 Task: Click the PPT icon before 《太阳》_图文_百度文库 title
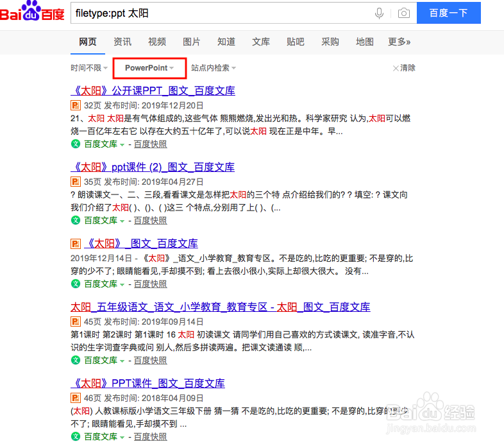pyautogui.click(x=76, y=244)
